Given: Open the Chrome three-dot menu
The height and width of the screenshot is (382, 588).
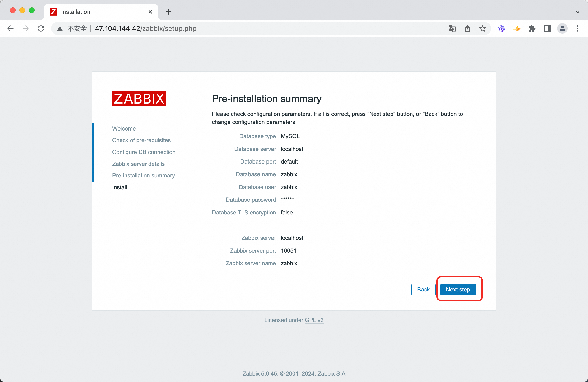Looking at the screenshot, I should [577, 28].
